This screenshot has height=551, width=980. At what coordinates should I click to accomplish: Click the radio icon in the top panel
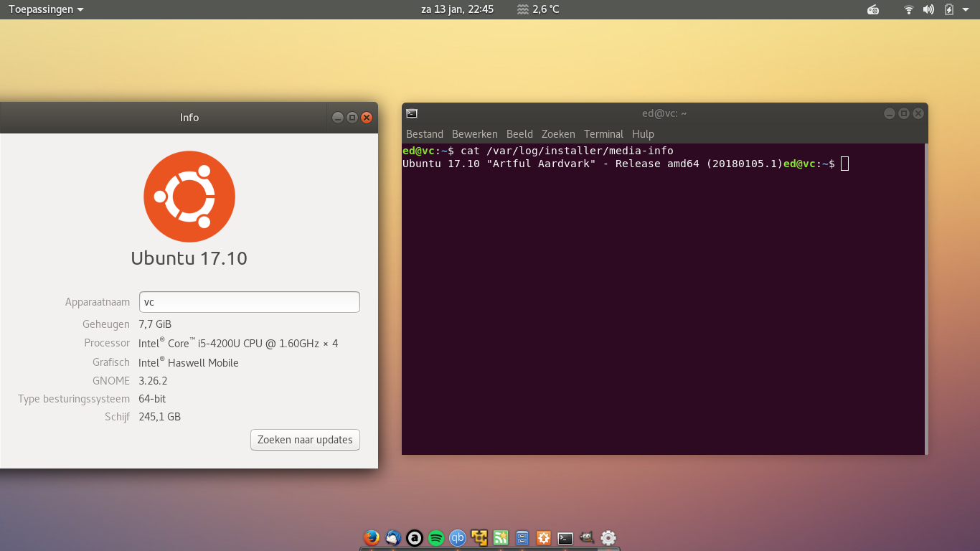[x=873, y=9]
